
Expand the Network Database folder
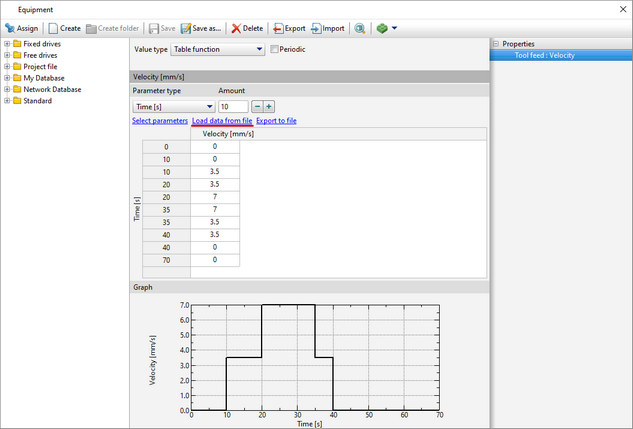point(7,89)
